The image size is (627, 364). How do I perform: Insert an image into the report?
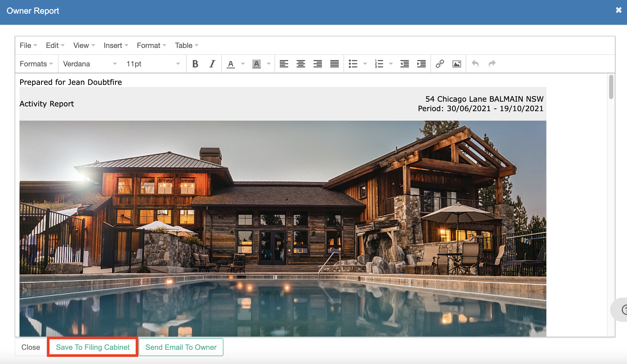pos(457,64)
